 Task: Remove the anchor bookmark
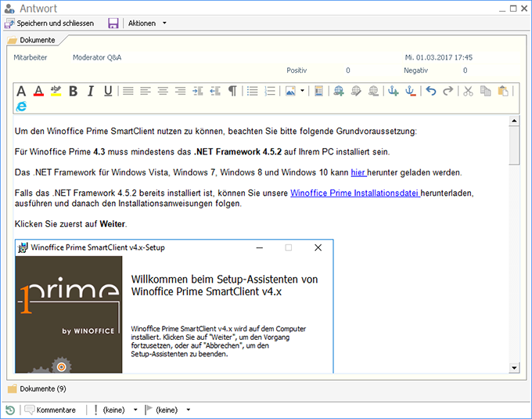click(411, 91)
